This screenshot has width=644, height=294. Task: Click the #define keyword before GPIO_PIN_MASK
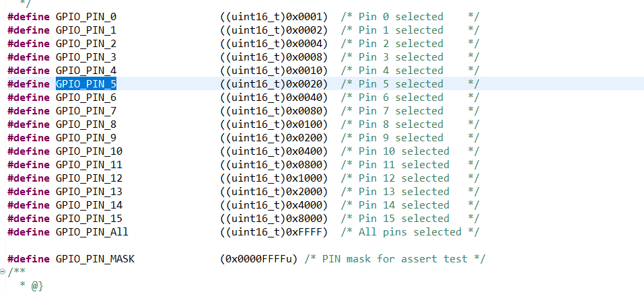click(28, 259)
